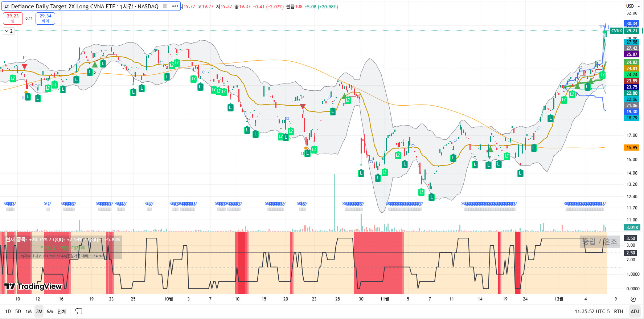The image size is (644, 319).
Task: Click the CVNX price label tag
Action: click(616, 31)
